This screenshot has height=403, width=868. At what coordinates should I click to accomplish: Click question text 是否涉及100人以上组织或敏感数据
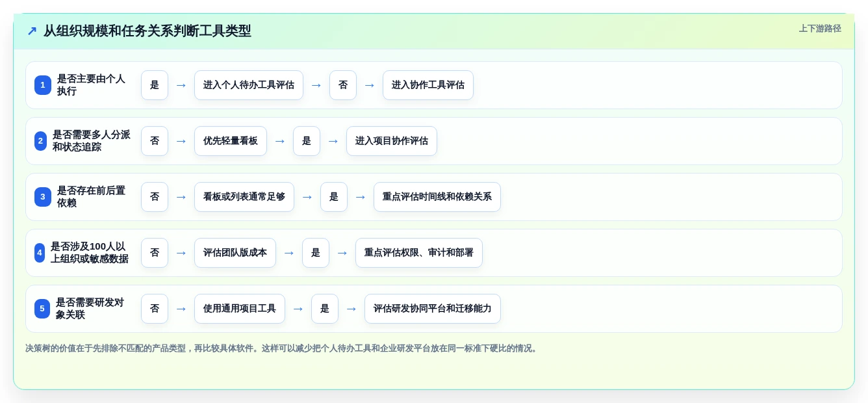pyautogui.click(x=90, y=253)
